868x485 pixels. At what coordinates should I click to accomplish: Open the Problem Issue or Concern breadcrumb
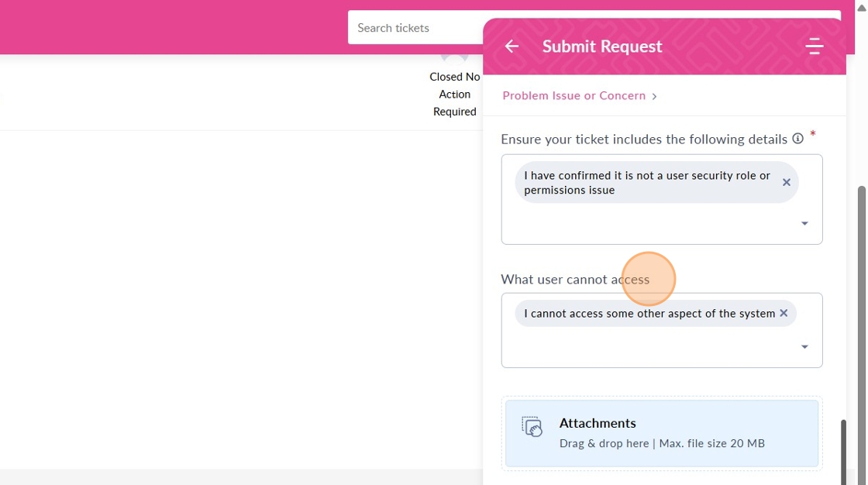[573, 95]
